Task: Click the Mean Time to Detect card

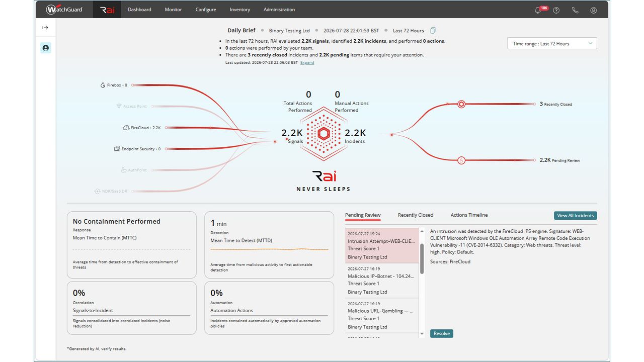Action: 269,244
